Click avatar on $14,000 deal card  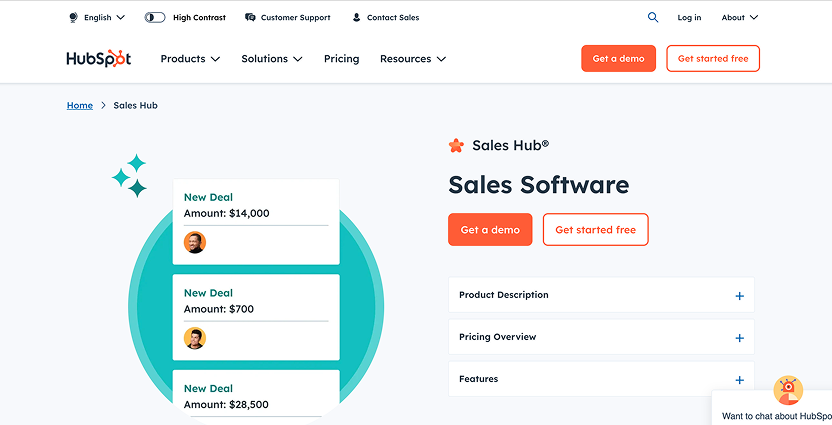[x=195, y=242]
